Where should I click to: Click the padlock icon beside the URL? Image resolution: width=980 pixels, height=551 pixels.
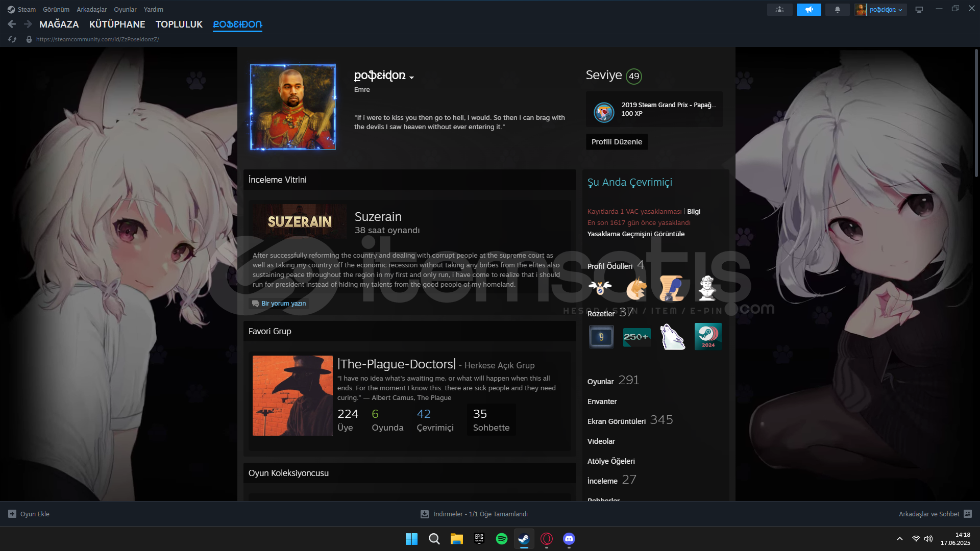(29, 39)
